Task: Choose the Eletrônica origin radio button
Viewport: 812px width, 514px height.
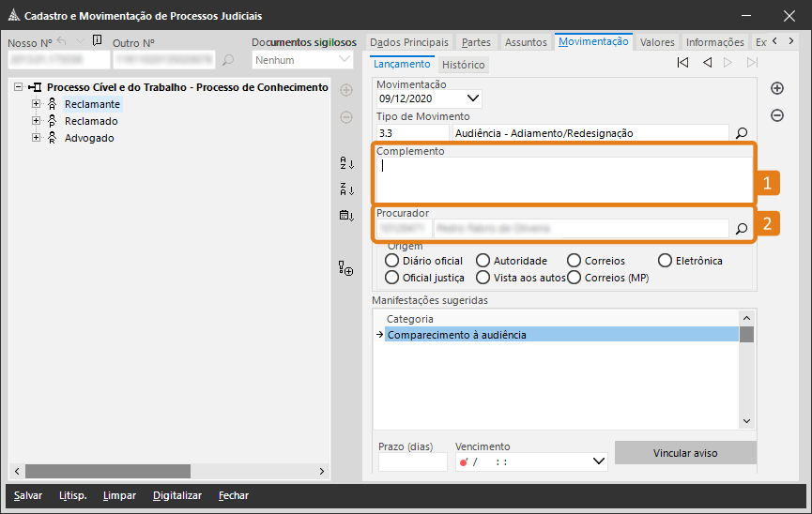Action: click(666, 261)
